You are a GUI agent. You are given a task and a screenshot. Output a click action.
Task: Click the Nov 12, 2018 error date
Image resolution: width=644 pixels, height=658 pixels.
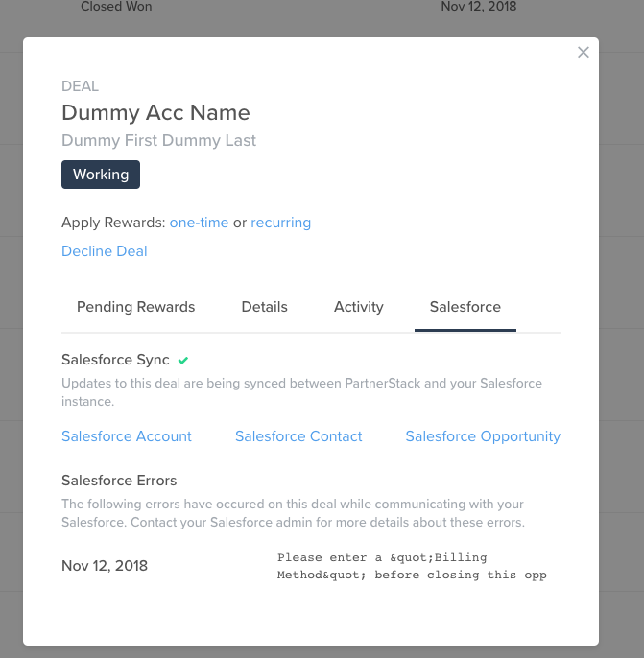click(x=105, y=566)
